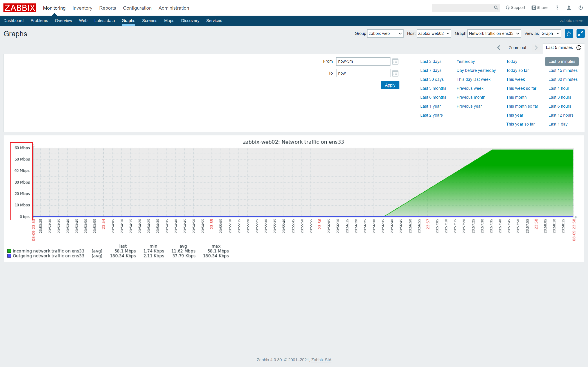Screen dimensions: 588x367
Task: Open the Graph selection dropdown
Action: coord(494,34)
